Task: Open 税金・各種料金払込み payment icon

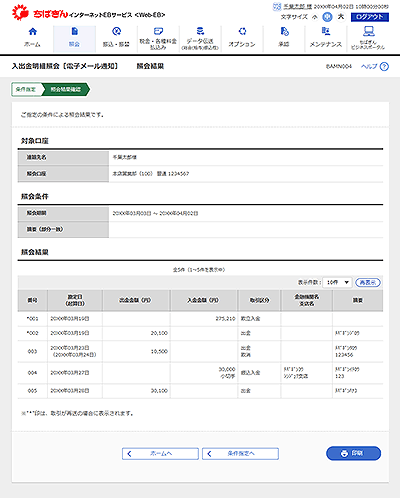Action: coord(158,31)
